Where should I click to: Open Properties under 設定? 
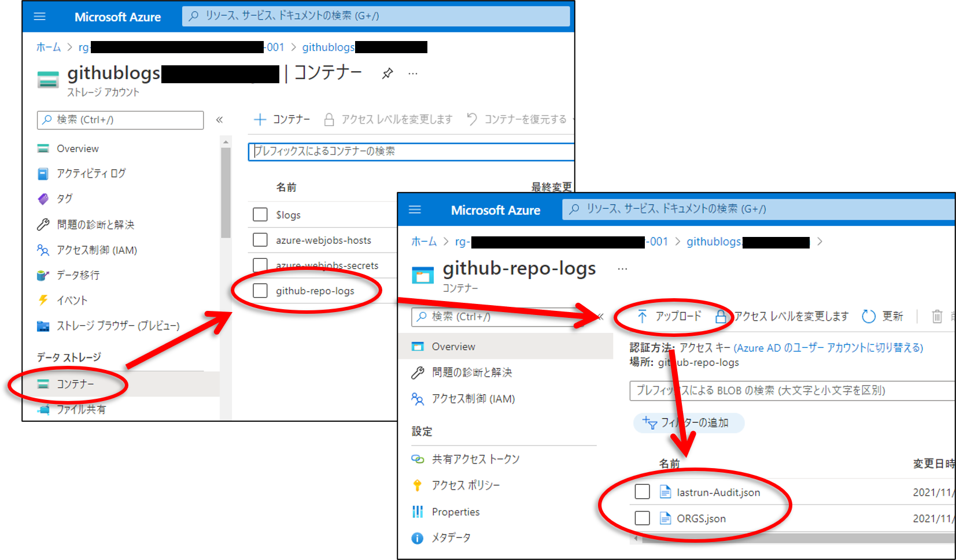[x=456, y=511]
